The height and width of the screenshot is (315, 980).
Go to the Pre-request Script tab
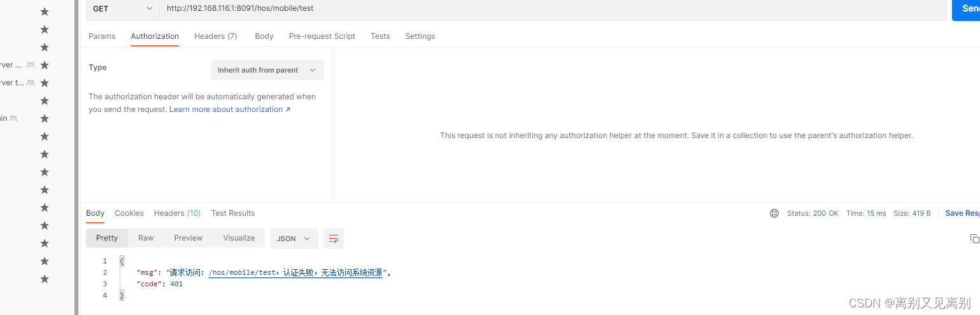click(x=322, y=36)
